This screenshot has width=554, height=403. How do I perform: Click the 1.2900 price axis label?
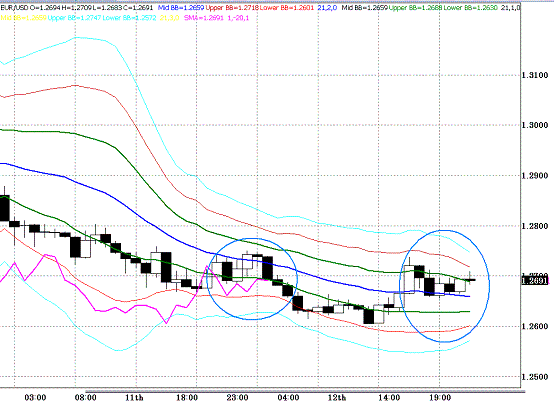pyautogui.click(x=535, y=176)
